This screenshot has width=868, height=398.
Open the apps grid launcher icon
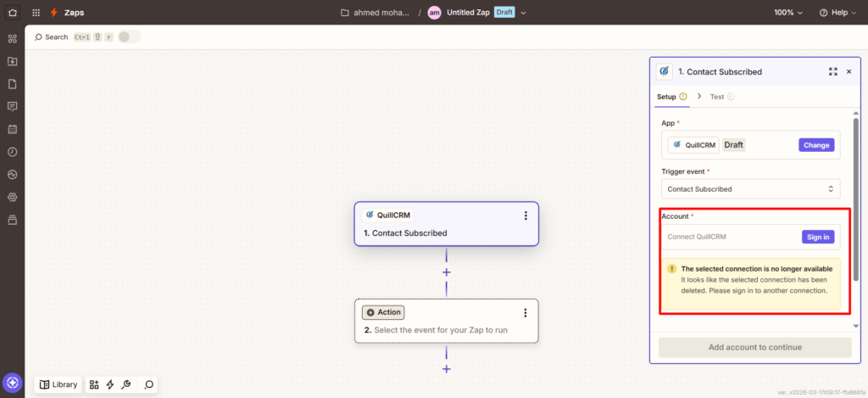tap(36, 13)
